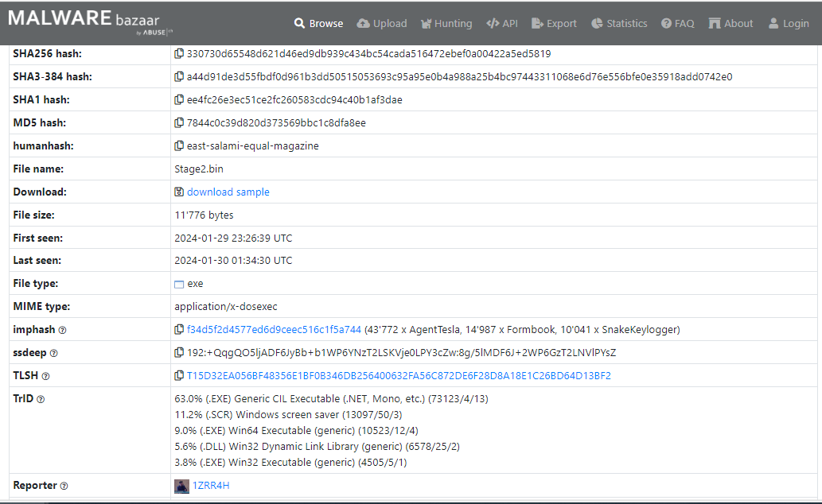Viewport: 822px width, 504px height.
Task: Open the TLSH hash link
Action: click(399, 376)
